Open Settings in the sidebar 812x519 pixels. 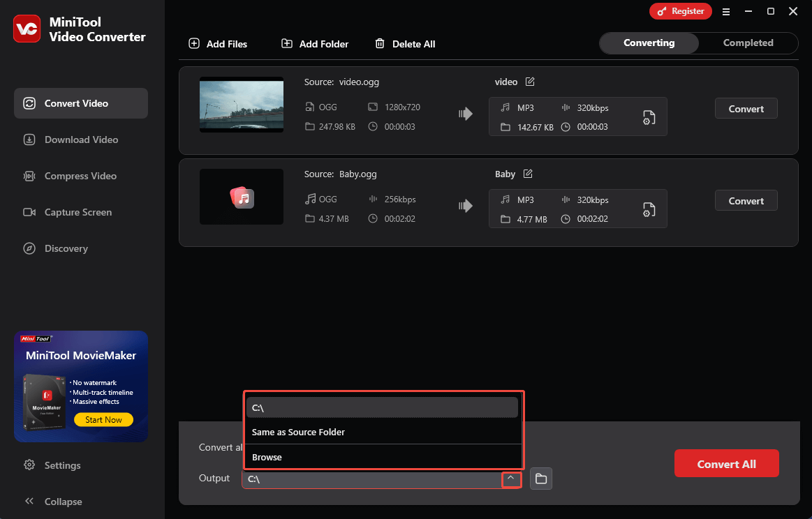coord(52,465)
